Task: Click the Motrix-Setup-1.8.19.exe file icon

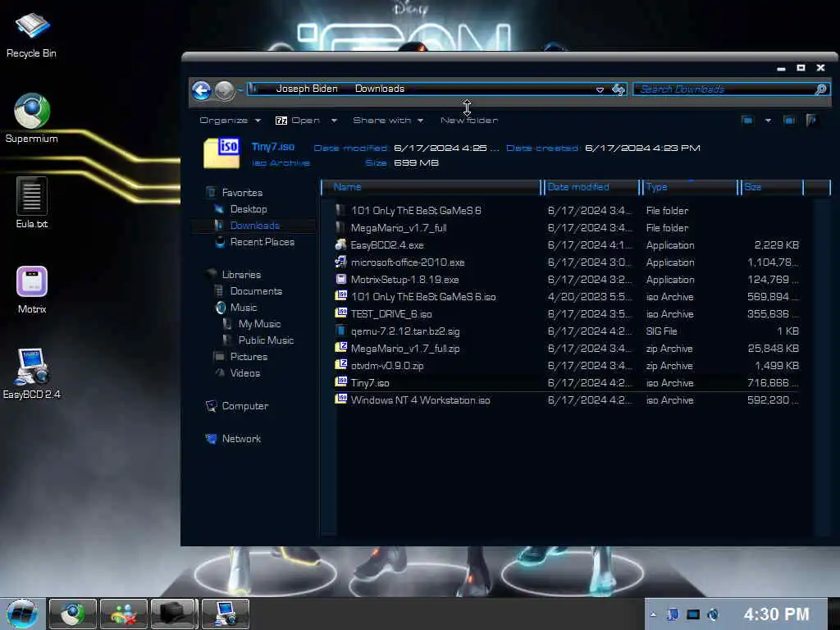Action: [x=340, y=279]
